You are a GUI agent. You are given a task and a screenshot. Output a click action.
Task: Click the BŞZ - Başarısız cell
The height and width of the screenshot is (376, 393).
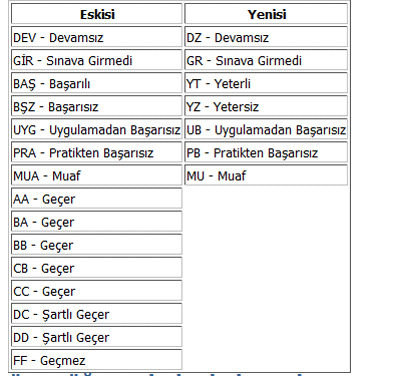[x=97, y=106]
